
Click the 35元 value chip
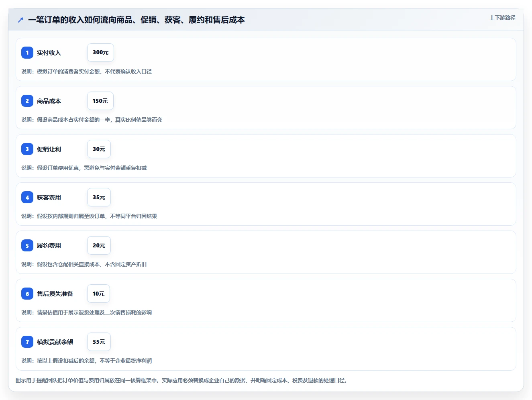99,197
